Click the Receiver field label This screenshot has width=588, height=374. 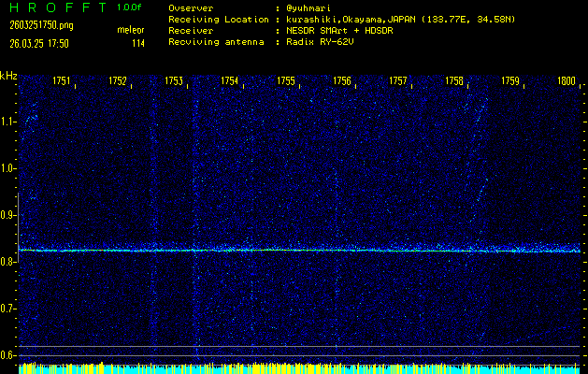pos(191,31)
